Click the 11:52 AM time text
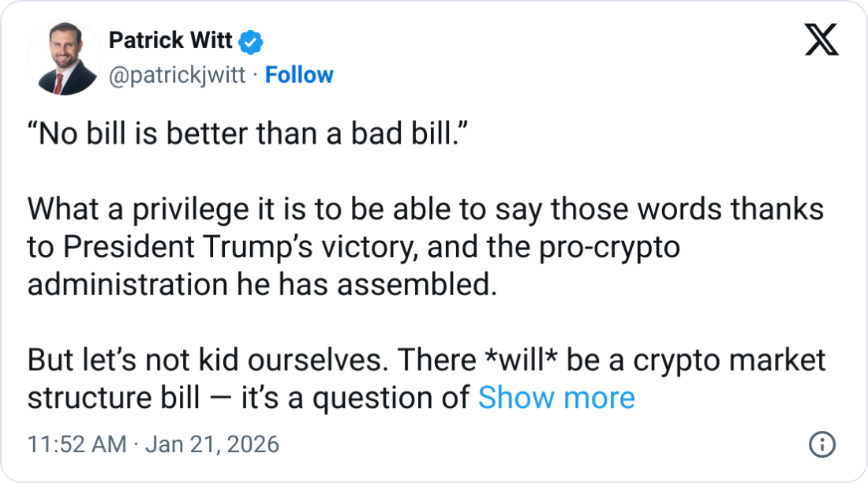 pyautogui.click(x=77, y=444)
